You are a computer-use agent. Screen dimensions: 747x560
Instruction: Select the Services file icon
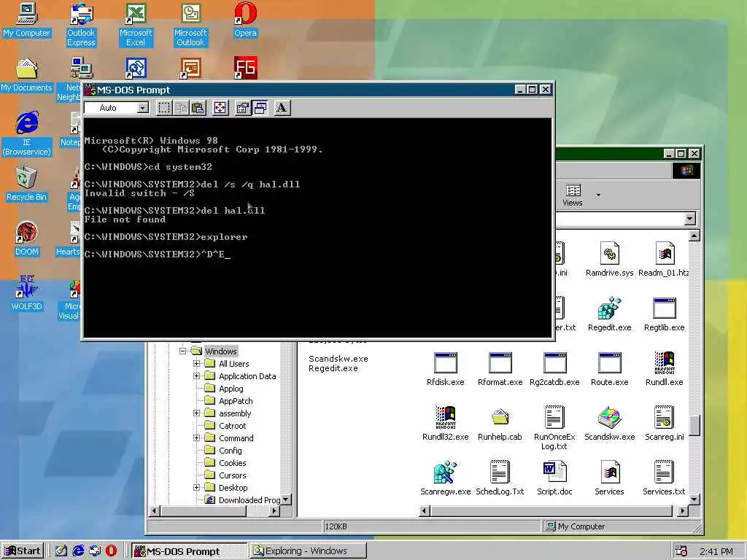tap(609, 478)
